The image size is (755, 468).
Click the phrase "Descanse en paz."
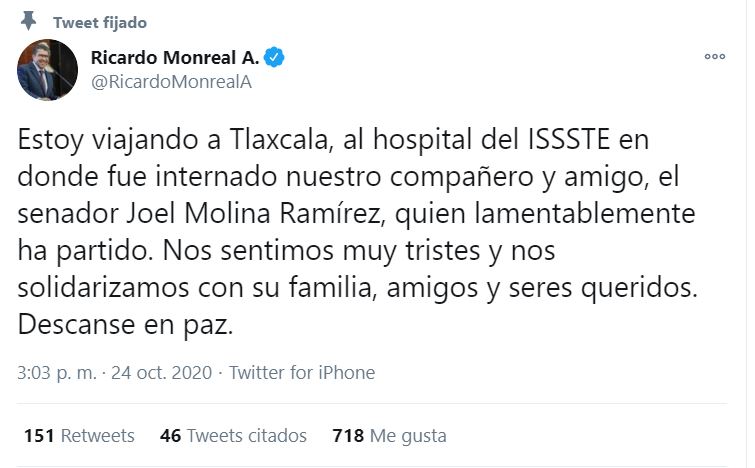[124, 326]
